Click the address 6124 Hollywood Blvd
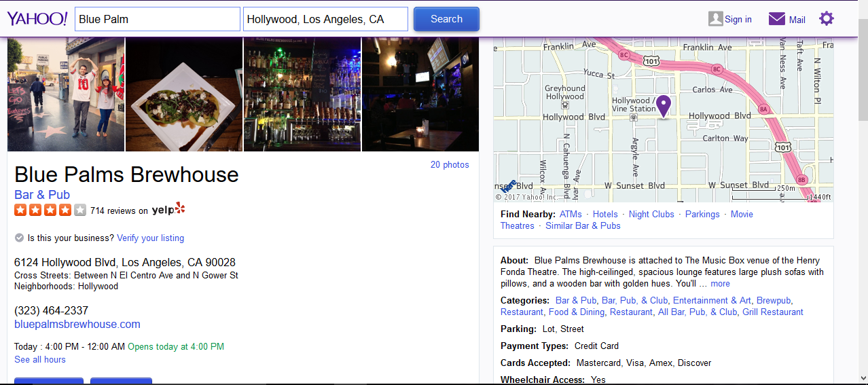 [125, 263]
